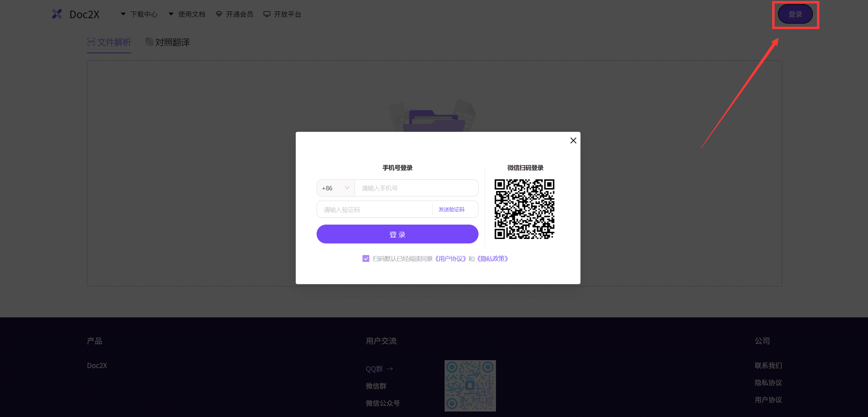868x417 pixels.
Task: Click the close X on the login dialog
Action: tap(573, 140)
